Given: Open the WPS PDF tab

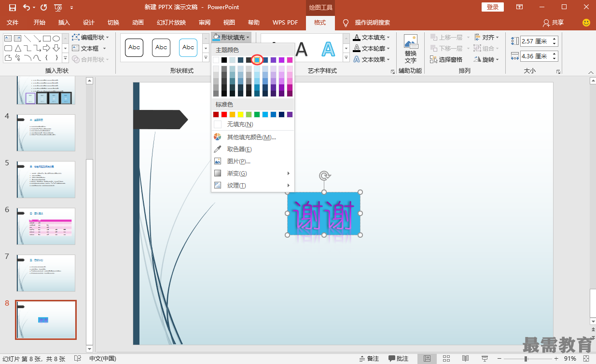Looking at the screenshot, I should pos(285,23).
